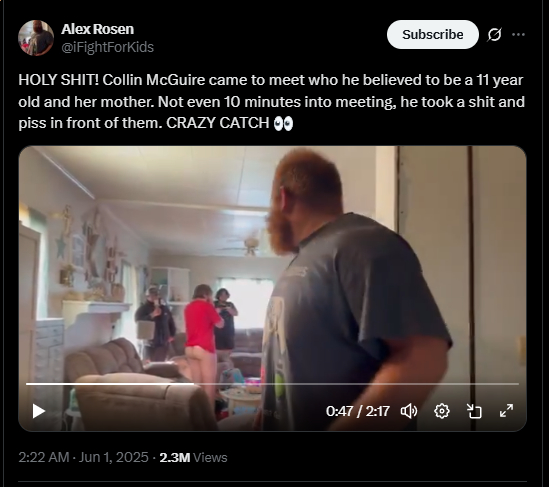The image size is (549, 487).
Task: Open the post's more options menu
Action: click(x=518, y=34)
